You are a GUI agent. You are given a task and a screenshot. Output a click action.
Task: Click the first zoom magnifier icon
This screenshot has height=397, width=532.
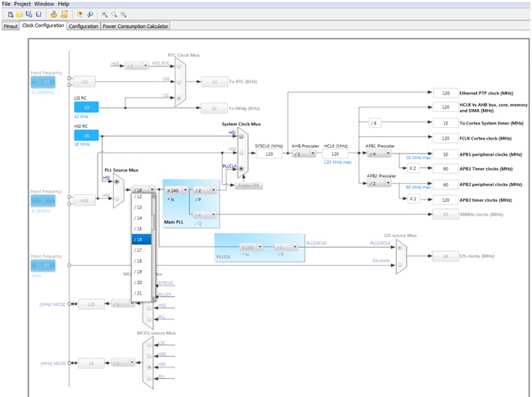pos(105,14)
